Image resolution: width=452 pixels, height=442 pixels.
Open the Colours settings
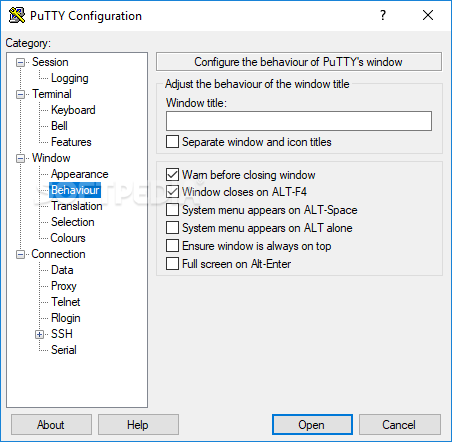(68, 238)
